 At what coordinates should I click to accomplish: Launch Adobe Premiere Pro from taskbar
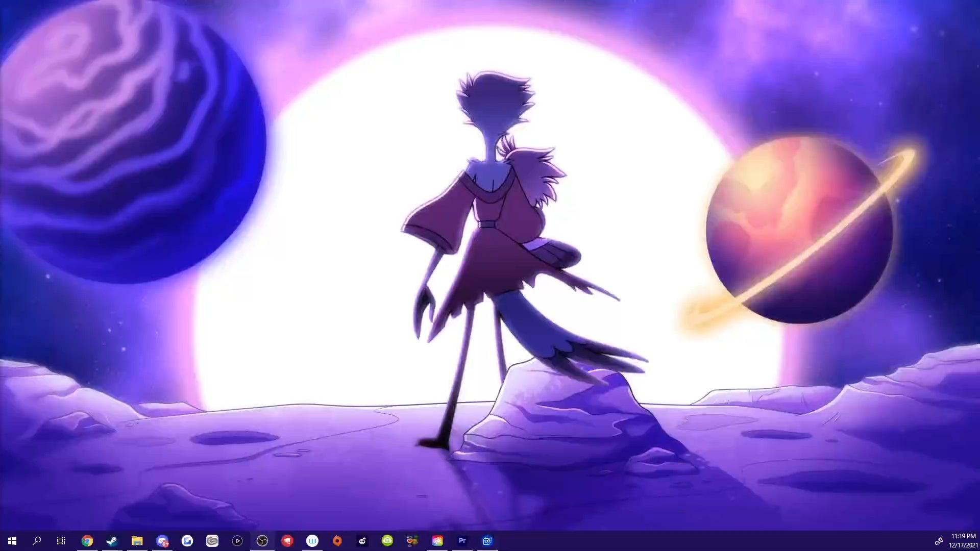[462, 541]
